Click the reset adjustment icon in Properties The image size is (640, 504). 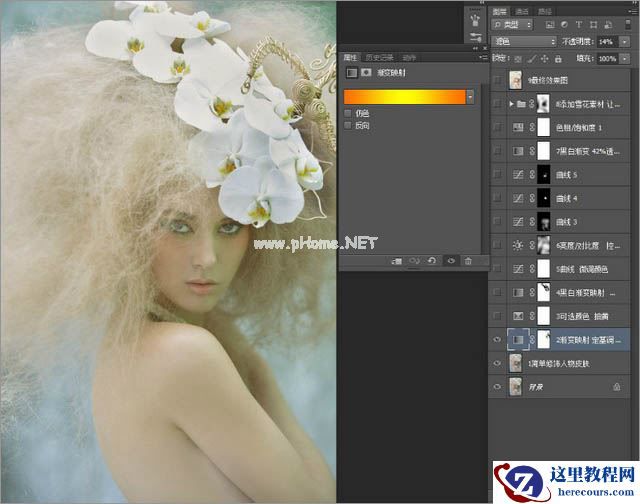coord(432,261)
